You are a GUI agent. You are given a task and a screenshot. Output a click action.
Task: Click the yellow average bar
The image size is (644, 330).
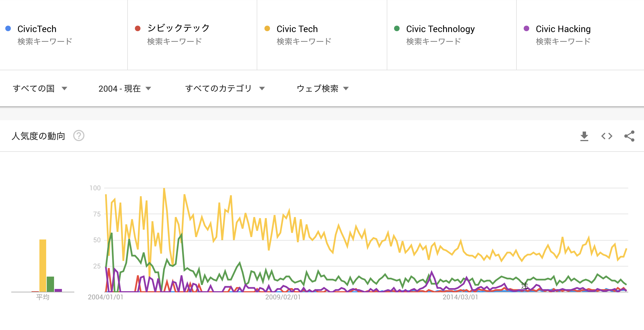pos(43,265)
